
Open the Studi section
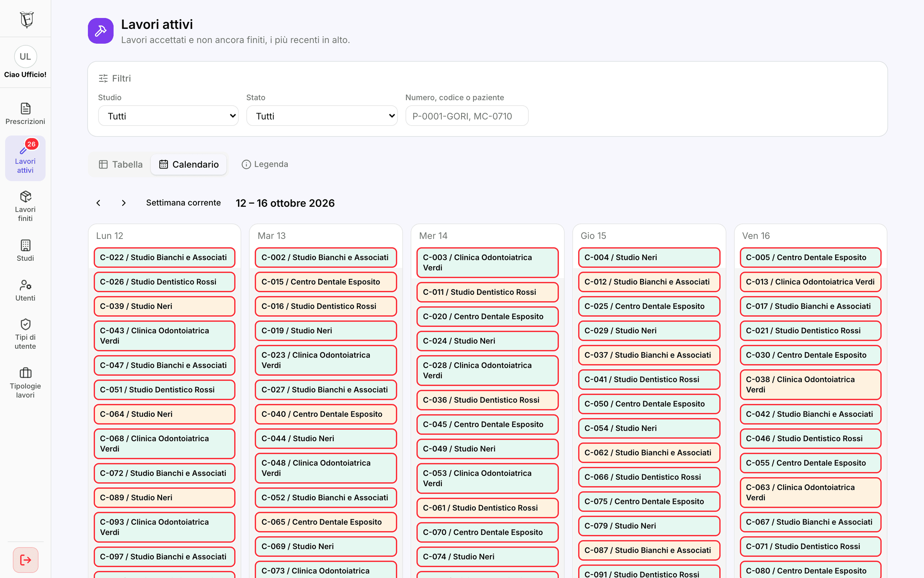tap(25, 251)
